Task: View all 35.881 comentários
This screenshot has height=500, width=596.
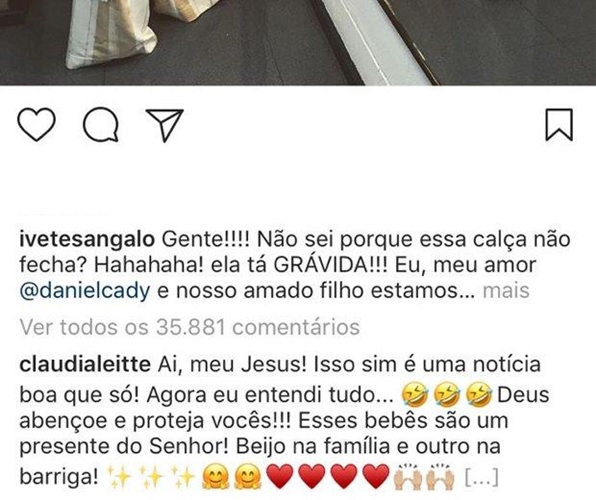Action: click(190, 327)
